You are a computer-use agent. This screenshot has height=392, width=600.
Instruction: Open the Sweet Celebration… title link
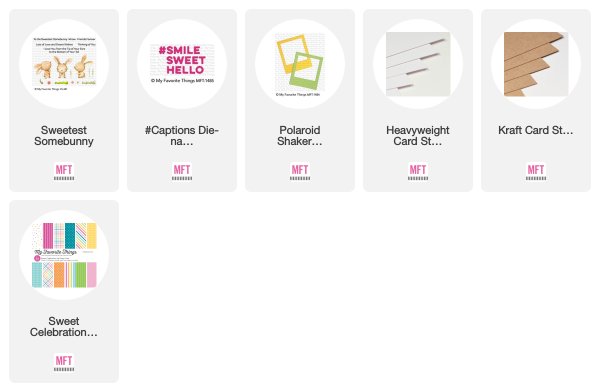(64, 327)
